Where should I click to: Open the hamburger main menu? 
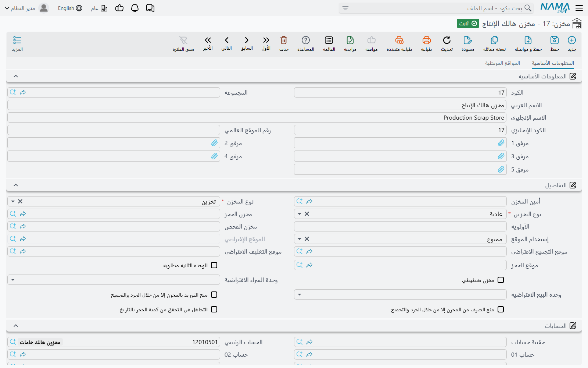579,8
